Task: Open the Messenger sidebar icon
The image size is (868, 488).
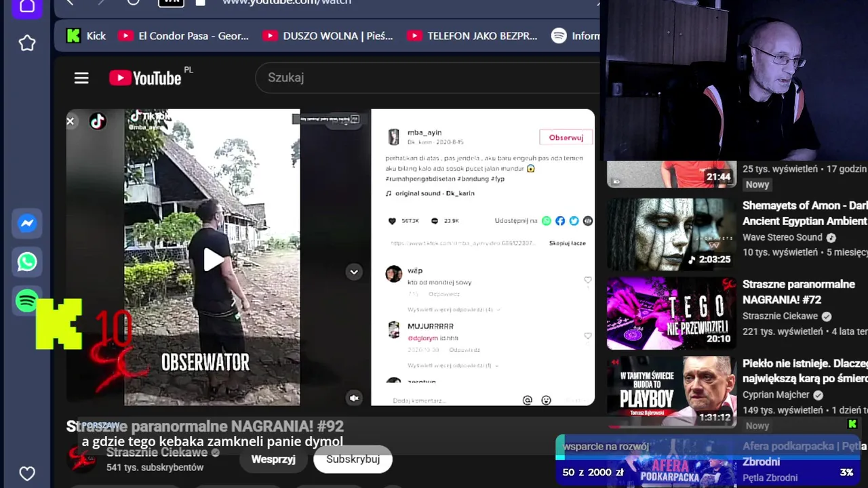Action: [x=27, y=224]
